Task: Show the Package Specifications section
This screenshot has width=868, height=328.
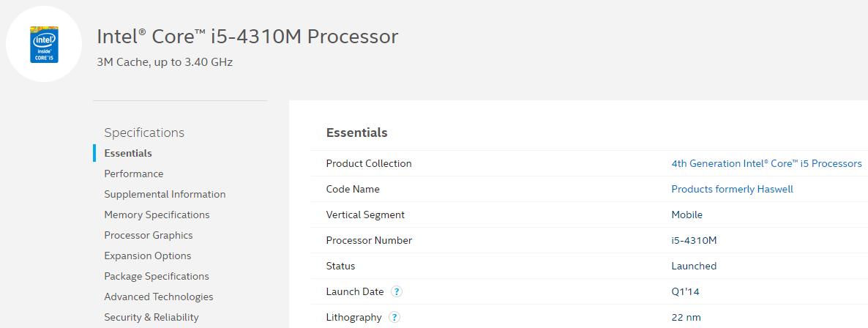Action: pos(157,276)
